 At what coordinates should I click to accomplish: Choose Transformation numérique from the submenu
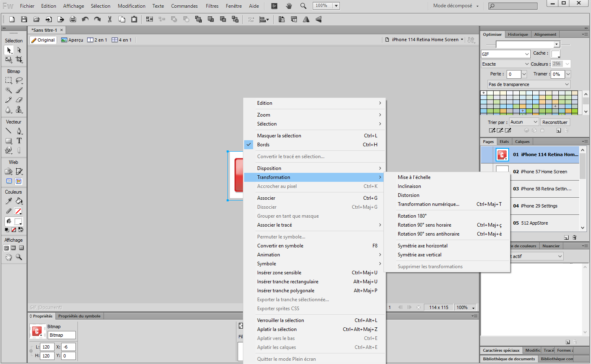click(428, 204)
